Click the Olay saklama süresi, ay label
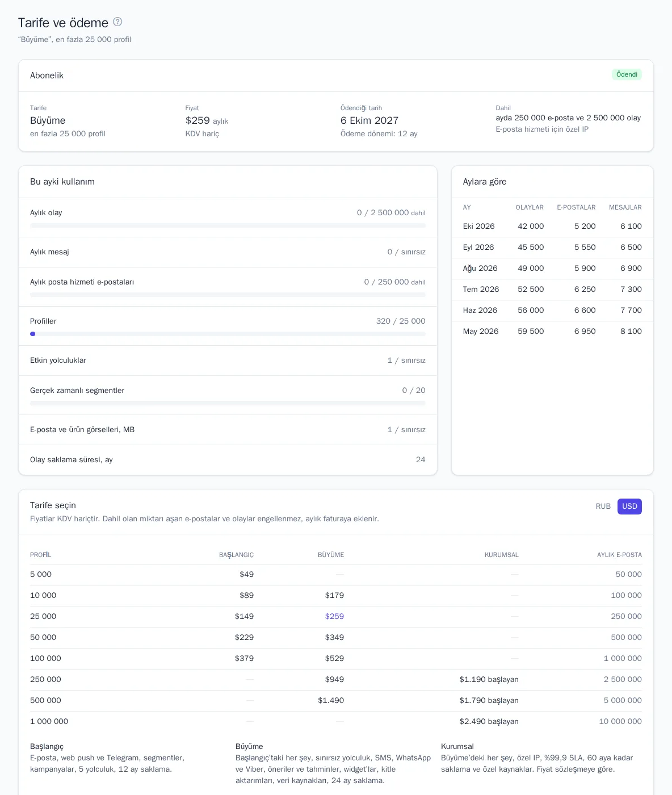 72,460
